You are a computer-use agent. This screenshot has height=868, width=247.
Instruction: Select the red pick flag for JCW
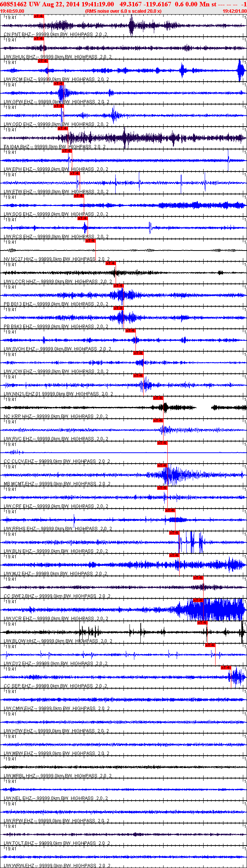(138, 353)
